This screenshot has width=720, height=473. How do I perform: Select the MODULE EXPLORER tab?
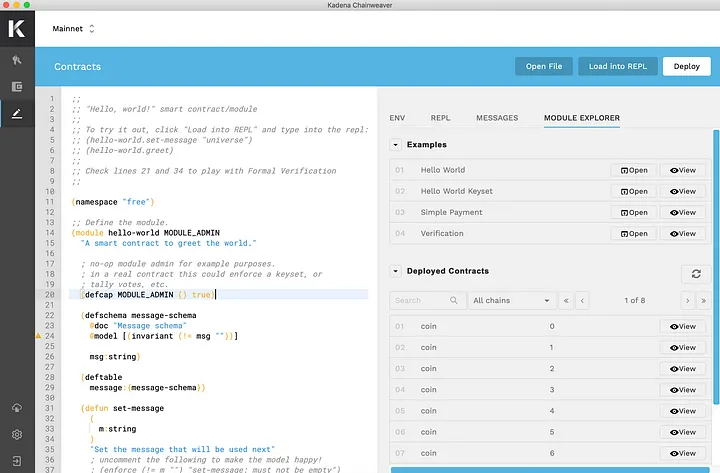pyautogui.click(x=582, y=118)
